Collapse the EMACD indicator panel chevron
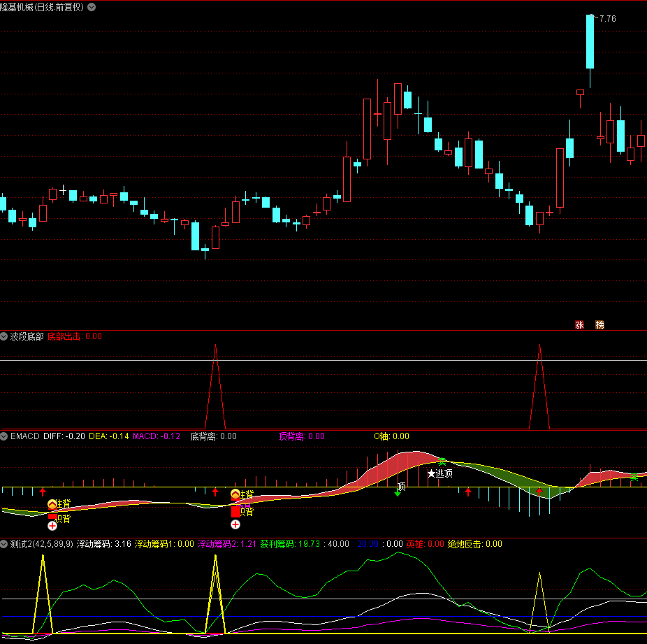647x644 pixels. point(4,436)
